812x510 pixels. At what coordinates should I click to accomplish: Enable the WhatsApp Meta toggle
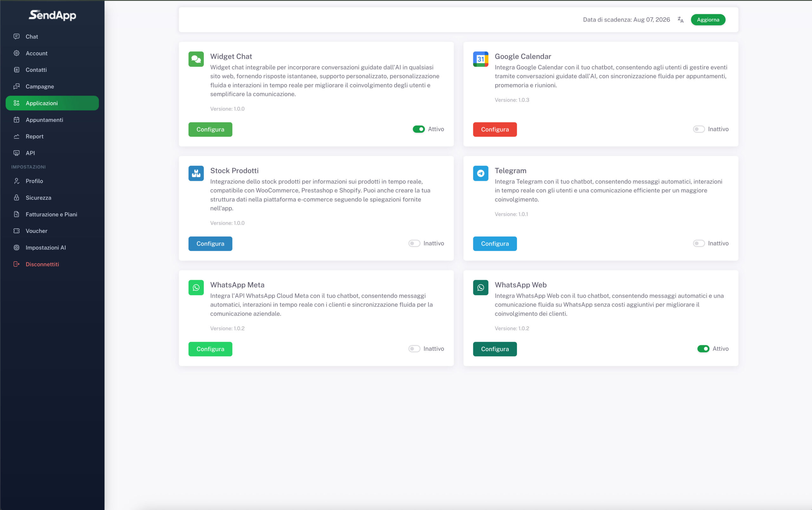414,349
